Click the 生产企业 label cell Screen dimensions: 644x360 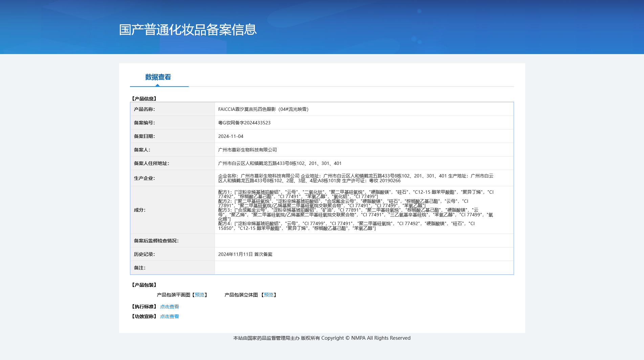173,178
